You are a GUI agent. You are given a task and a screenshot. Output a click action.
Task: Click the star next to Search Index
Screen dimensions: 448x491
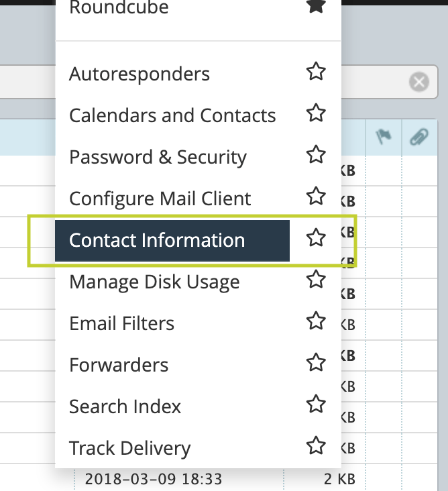click(x=316, y=404)
